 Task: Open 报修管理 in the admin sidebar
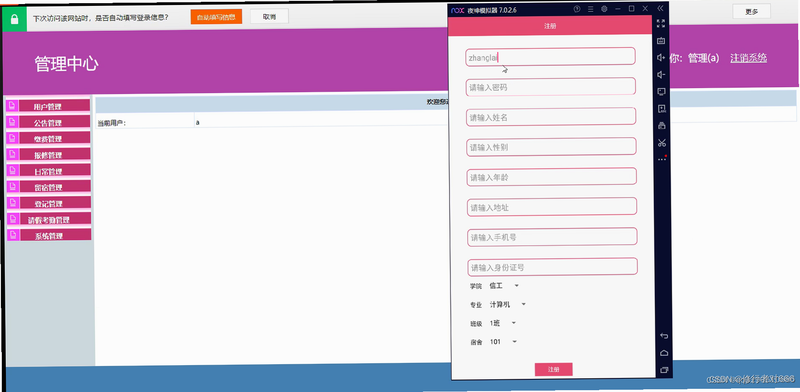pyautogui.click(x=48, y=155)
